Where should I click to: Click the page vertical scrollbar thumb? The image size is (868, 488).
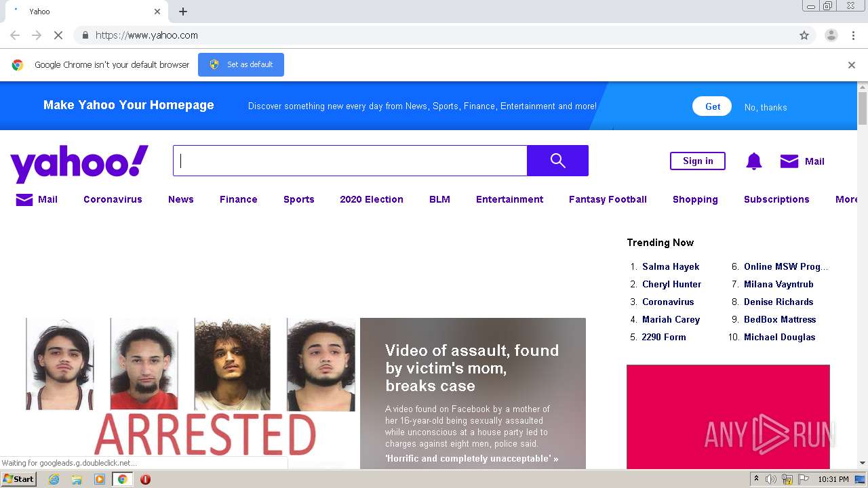click(863, 108)
